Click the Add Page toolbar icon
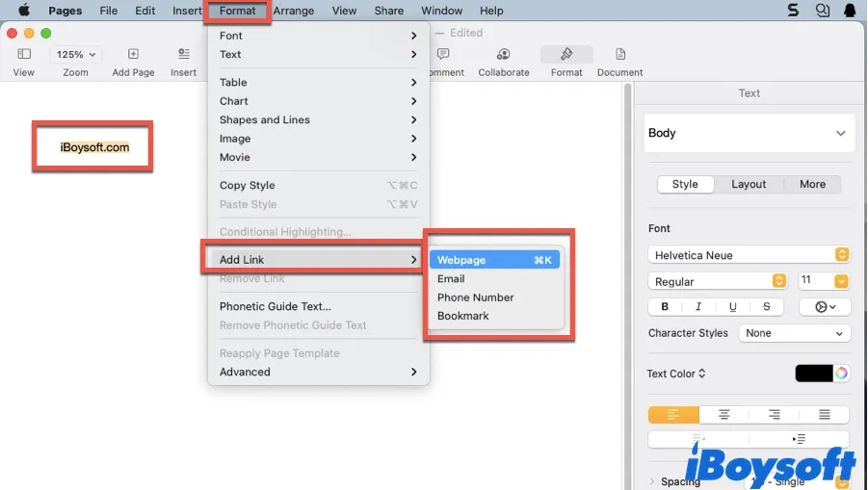The height and width of the screenshot is (490, 868). (x=133, y=55)
